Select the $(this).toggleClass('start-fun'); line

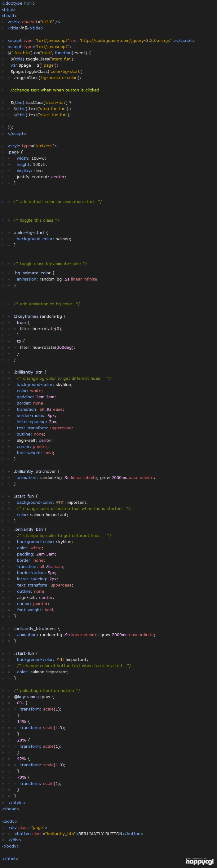click(x=42, y=59)
